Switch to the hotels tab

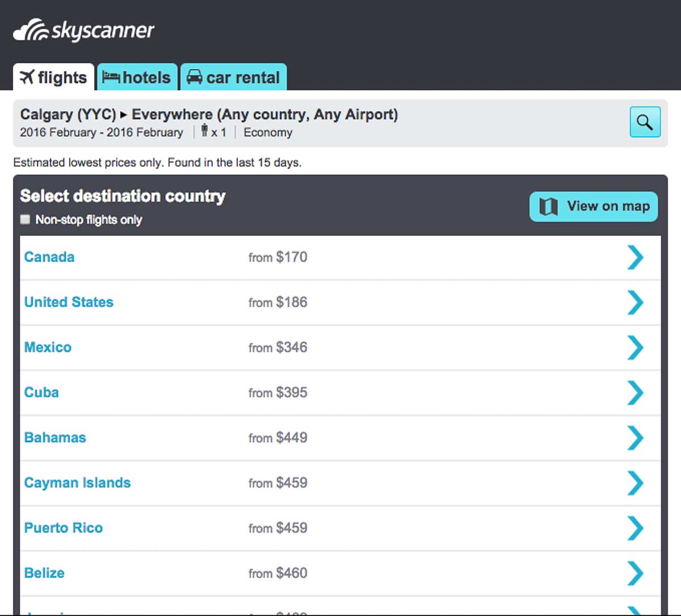coord(137,76)
